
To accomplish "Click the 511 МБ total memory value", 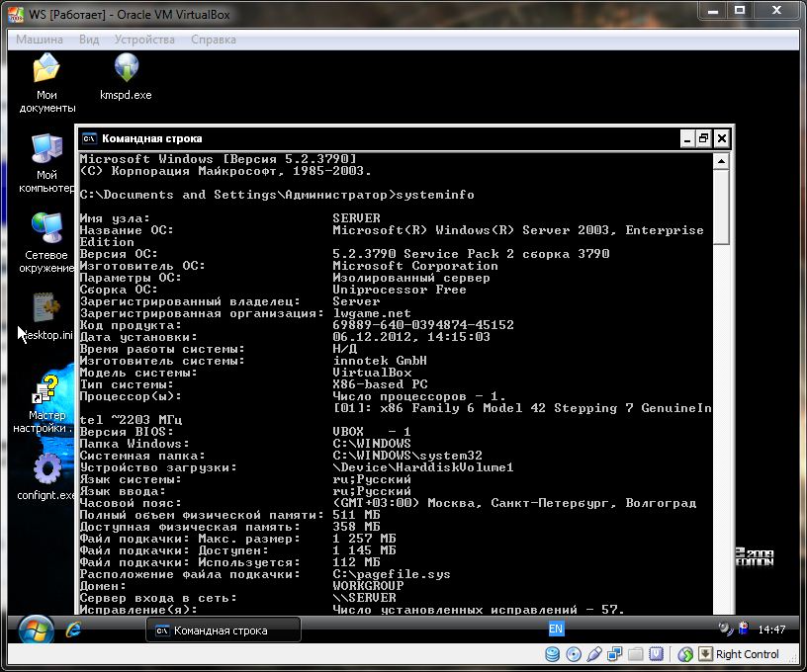I will coord(356,515).
